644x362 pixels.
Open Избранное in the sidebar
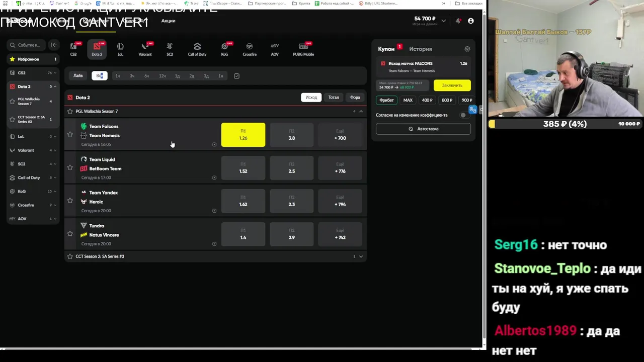[33, 59]
